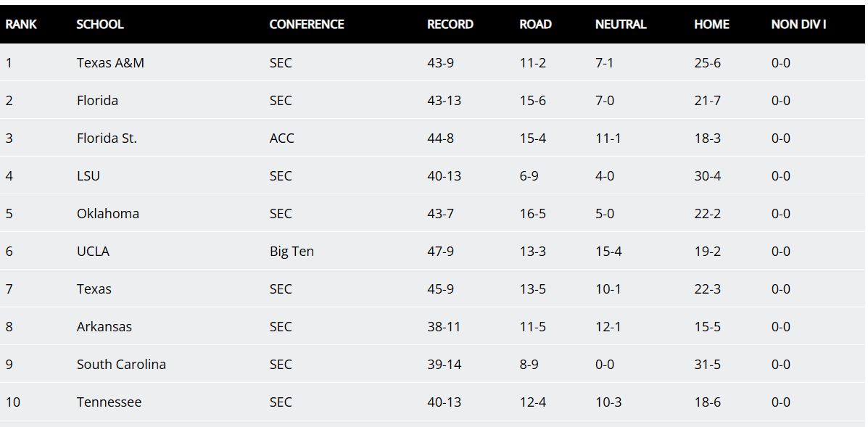Select the South Carolina row
The height and width of the screenshot is (427, 868).
click(x=434, y=364)
